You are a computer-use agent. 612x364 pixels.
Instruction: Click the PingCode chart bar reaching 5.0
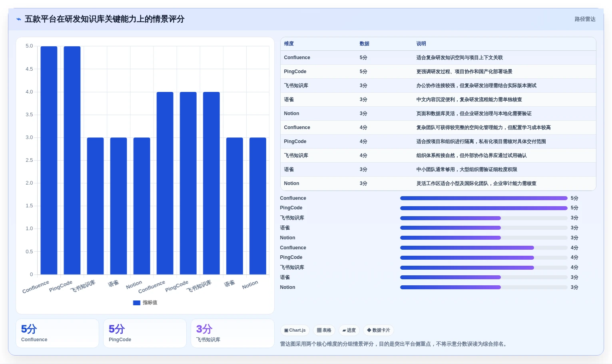coord(72,160)
